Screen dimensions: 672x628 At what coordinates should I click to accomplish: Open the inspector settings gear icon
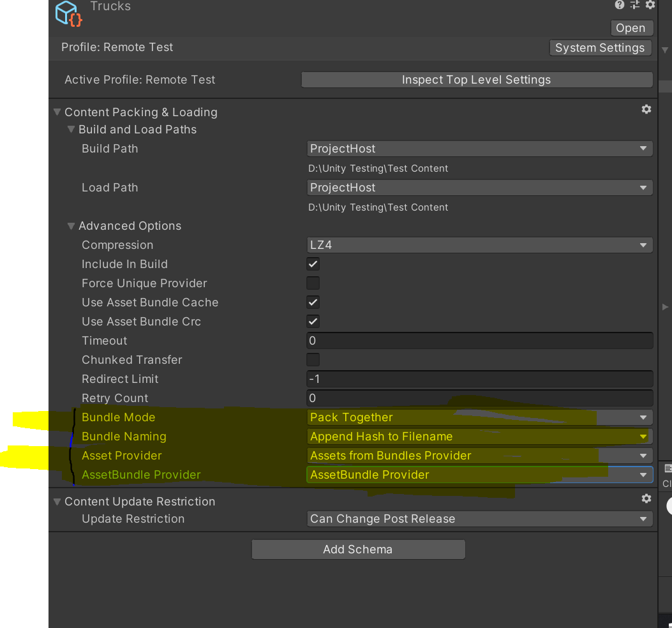click(650, 5)
